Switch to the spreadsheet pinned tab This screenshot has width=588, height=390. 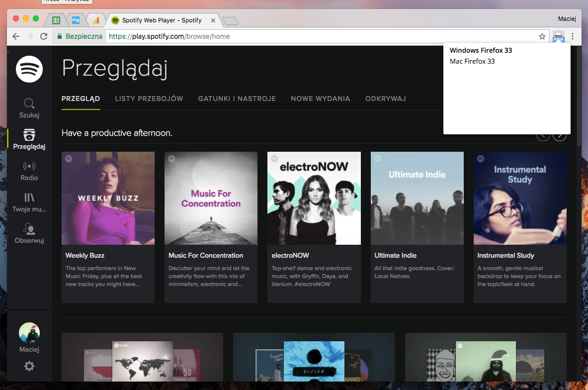pos(56,20)
